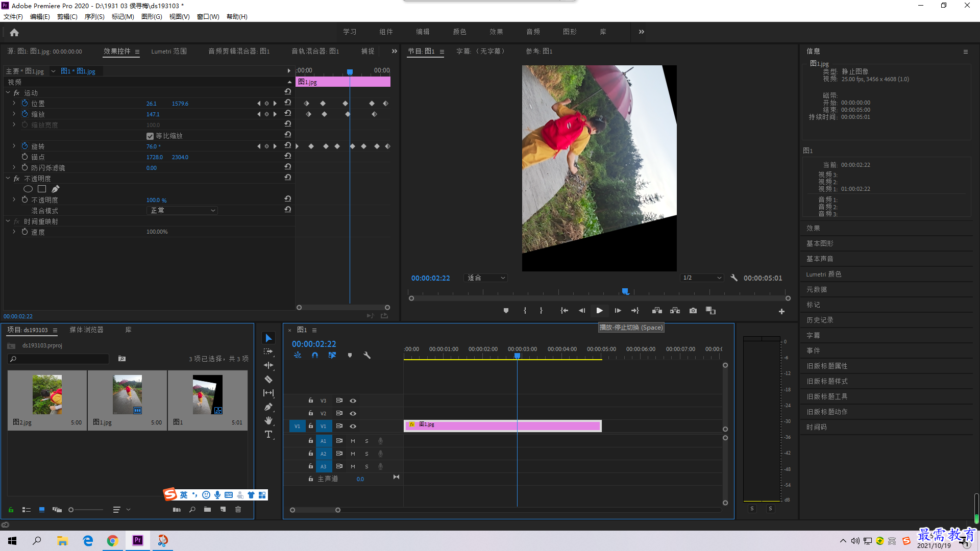Open Program monitor settings wrench
Screen dimensions: 980x551
click(734, 278)
